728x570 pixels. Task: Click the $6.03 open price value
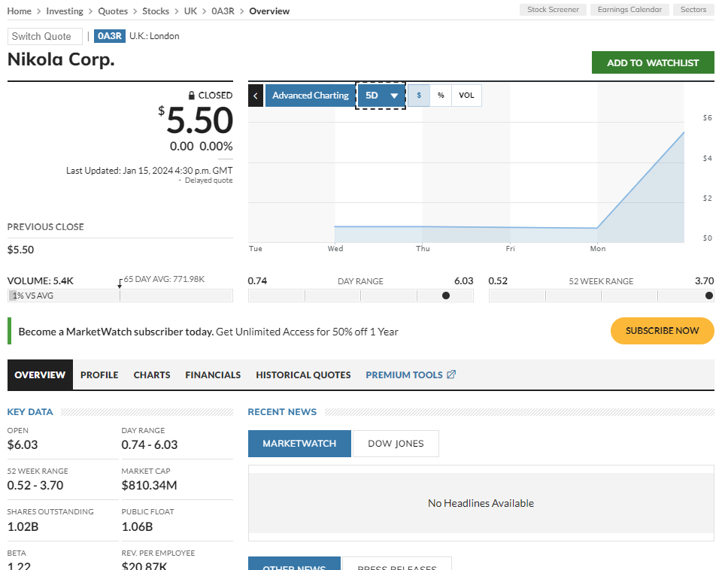tap(23, 444)
